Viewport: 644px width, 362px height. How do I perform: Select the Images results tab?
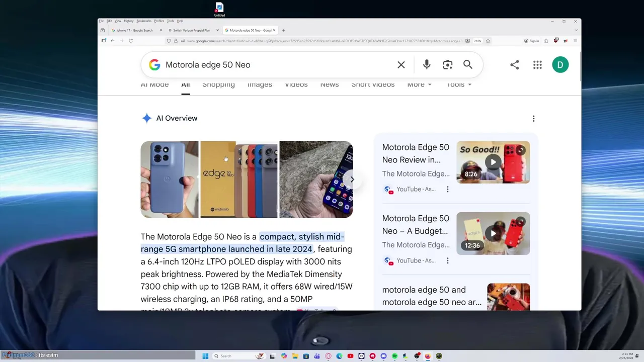tap(260, 84)
